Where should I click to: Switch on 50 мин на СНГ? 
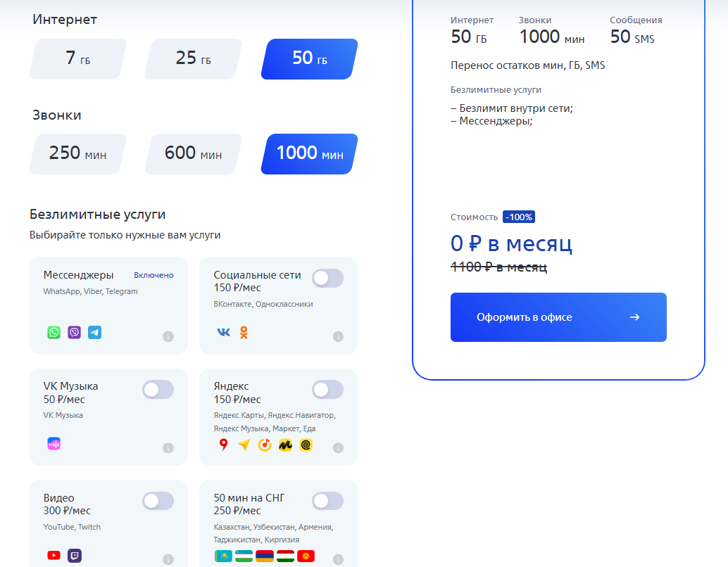[x=327, y=501]
